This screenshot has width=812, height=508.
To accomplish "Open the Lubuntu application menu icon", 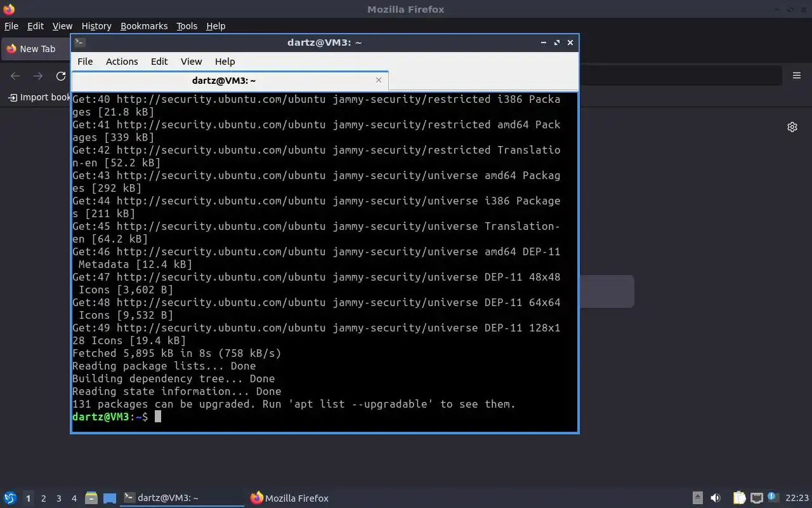I will 10,498.
